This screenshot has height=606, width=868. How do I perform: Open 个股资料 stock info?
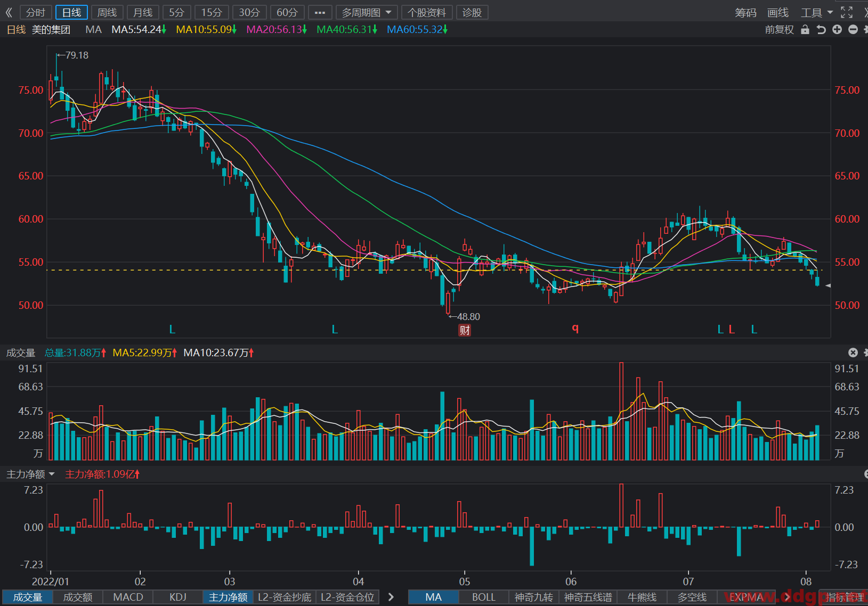pyautogui.click(x=427, y=12)
